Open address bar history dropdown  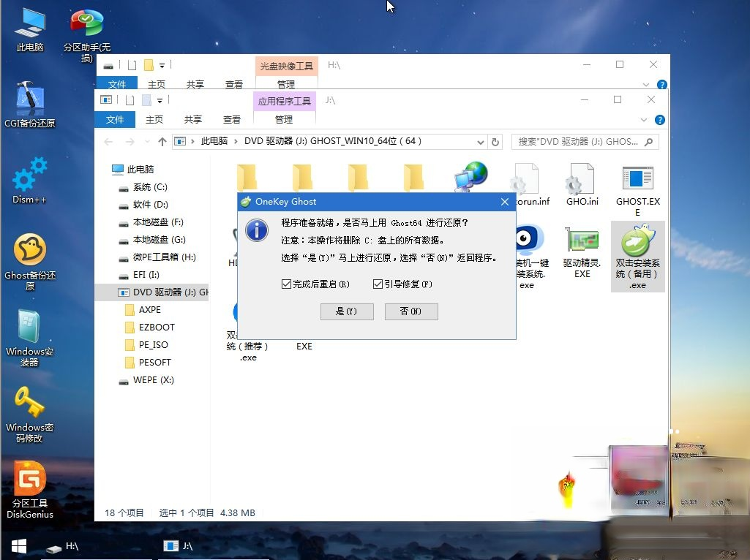480,142
